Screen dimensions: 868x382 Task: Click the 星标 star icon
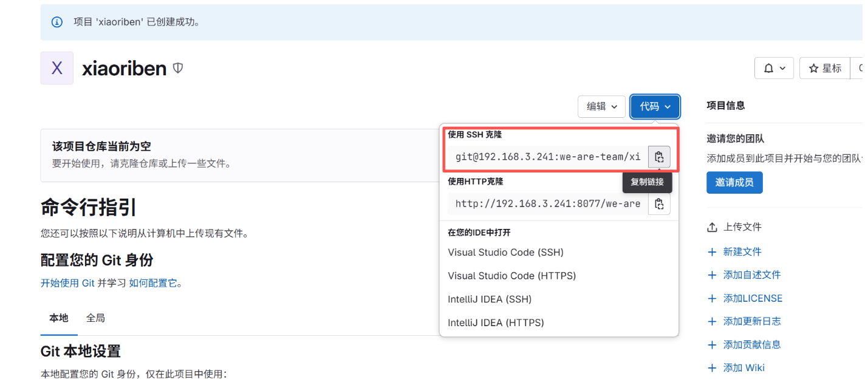pos(814,68)
